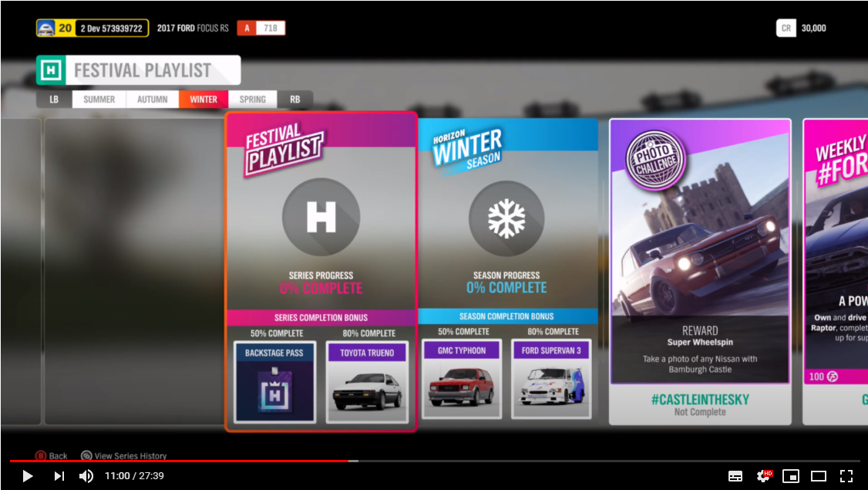The width and height of the screenshot is (868, 490).
Task: Click the 2017 Ford Focus RS car name
Action: [x=193, y=28]
